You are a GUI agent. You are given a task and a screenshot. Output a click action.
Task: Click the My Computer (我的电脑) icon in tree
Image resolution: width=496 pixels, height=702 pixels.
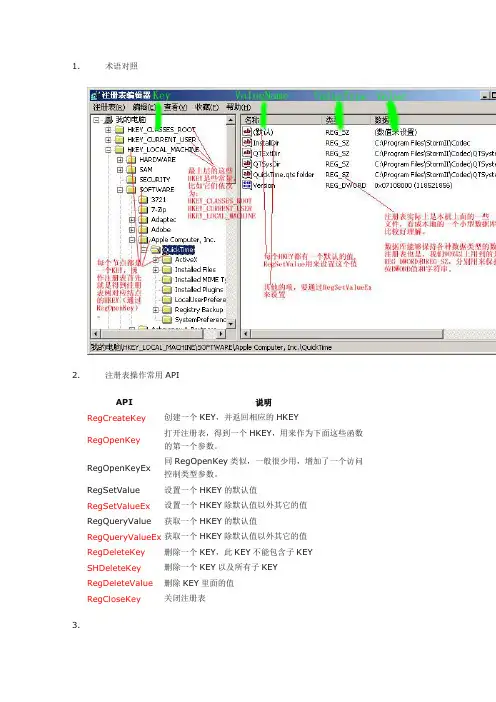(x=109, y=120)
